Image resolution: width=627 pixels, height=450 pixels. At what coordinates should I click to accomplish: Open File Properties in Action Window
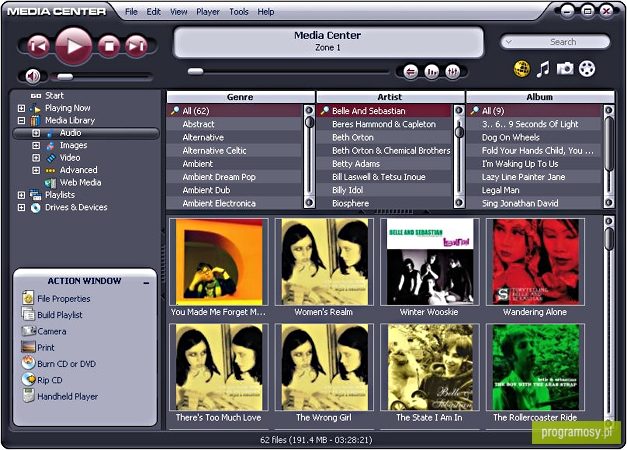[64, 299]
